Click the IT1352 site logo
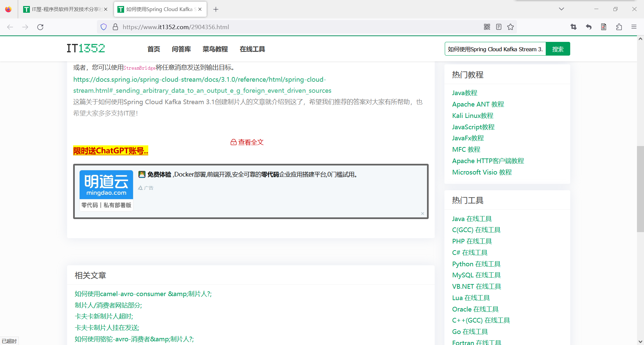Viewport: 644px width, 345px height. point(86,49)
